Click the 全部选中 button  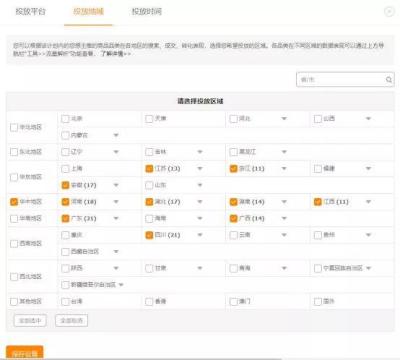30,321
